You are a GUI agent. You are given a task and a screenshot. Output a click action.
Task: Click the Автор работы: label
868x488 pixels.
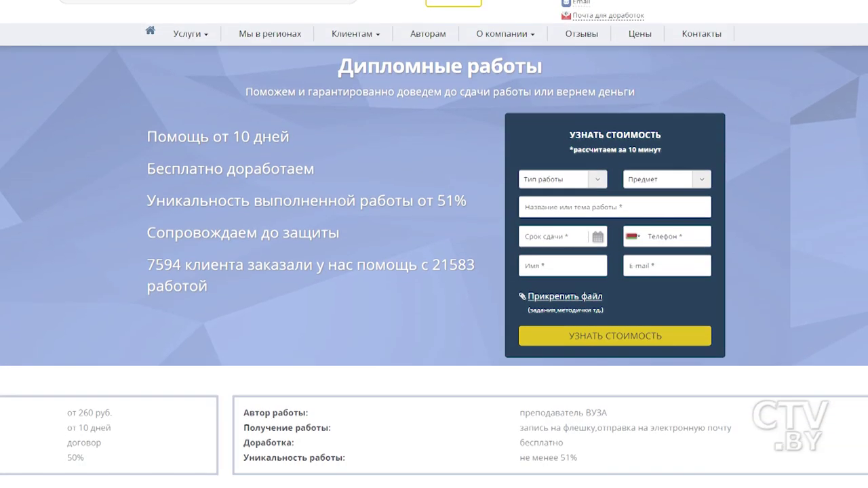click(275, 413)
